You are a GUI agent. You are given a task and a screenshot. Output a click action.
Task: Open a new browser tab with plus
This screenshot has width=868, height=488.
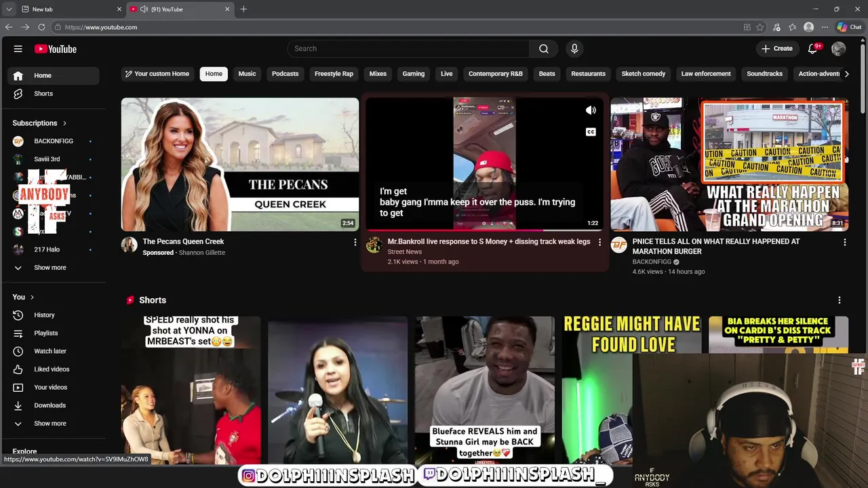coord(243,9)
